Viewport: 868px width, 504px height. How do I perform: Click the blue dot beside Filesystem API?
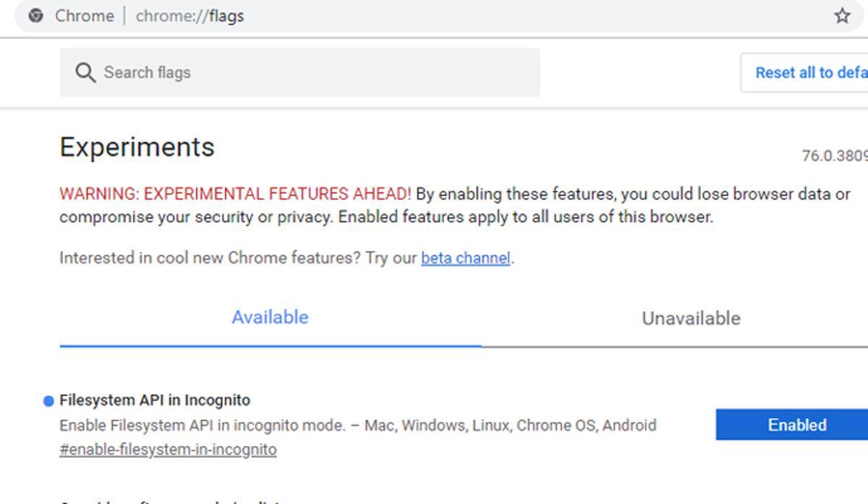coord(49,401)
